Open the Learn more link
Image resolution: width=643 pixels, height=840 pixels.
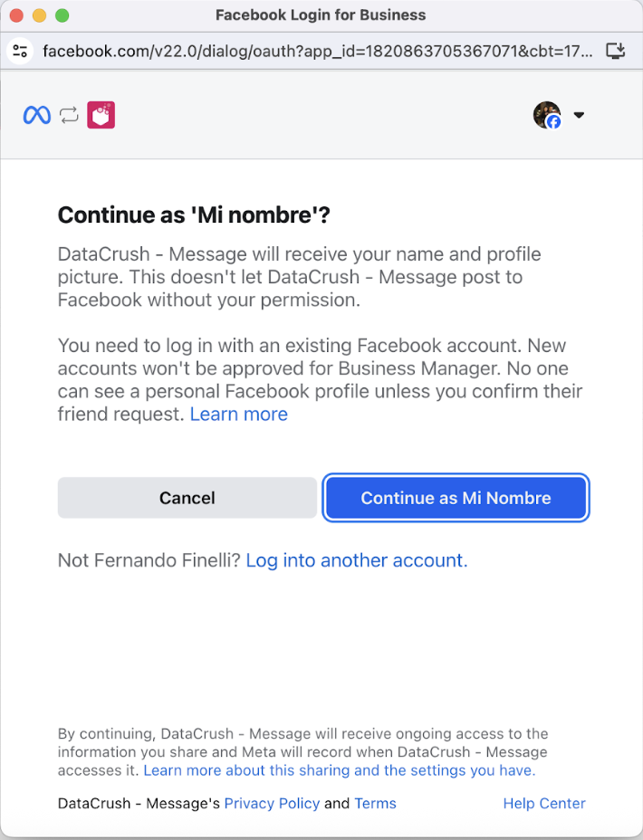(238, 415)
